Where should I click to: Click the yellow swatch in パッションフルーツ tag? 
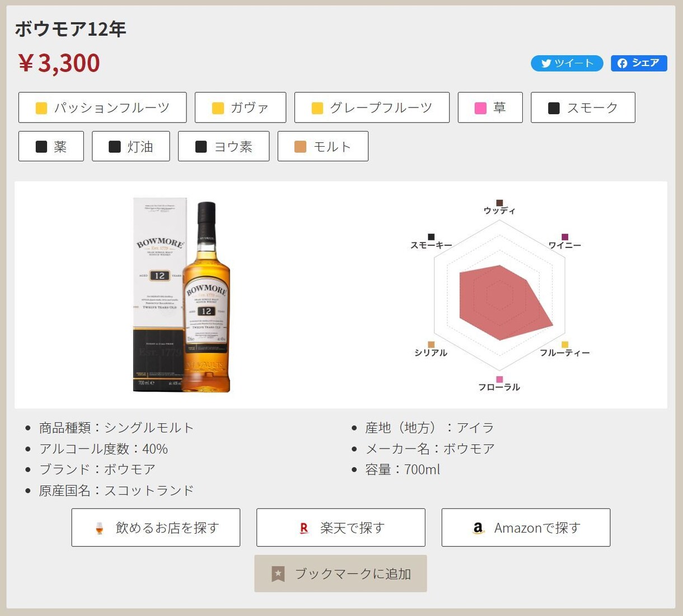click(x=41, y=108)
